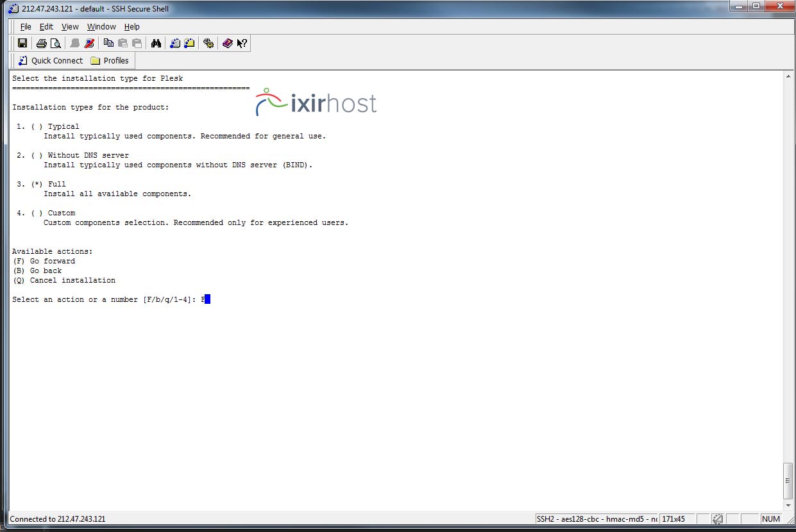
Task: Open the File menu
Action: (x=26, y=27)
